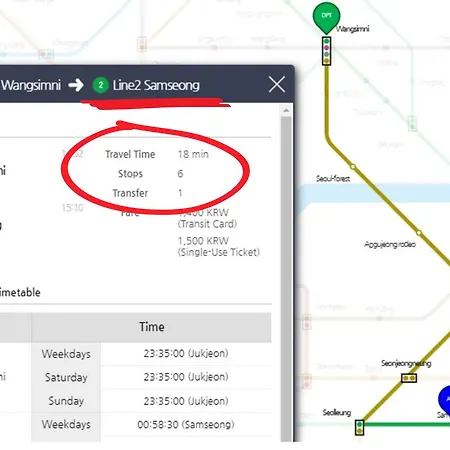Image resolution: width=450 pixels, height=450 pixels.
Task: Click the Seolleung station label
Action: [x=337, y=413]
